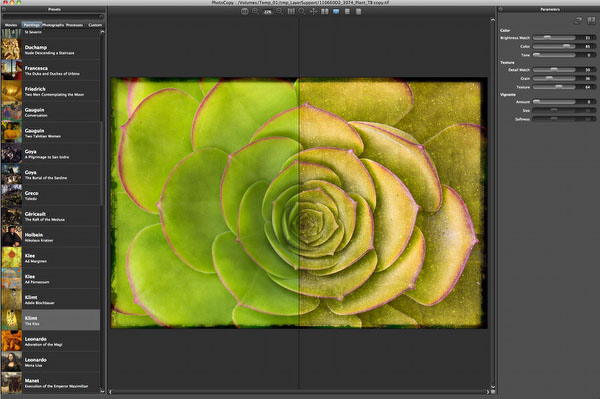Select the Gauguin Conversation preset

tap(50, 112)
